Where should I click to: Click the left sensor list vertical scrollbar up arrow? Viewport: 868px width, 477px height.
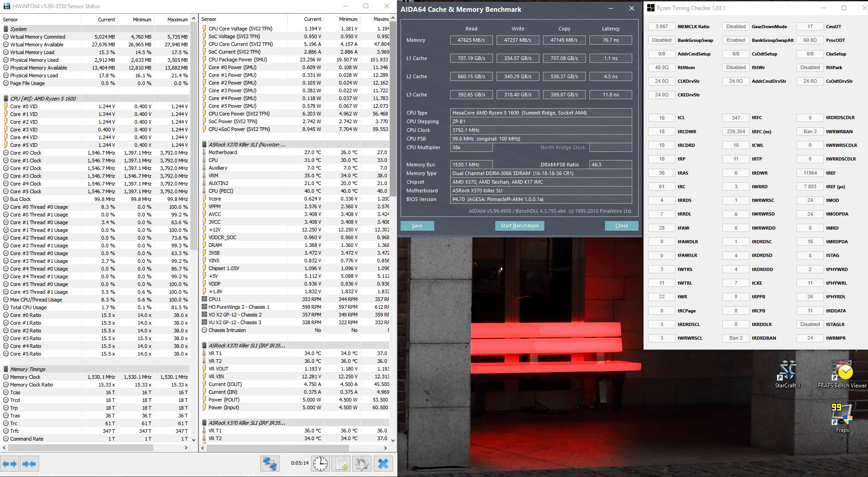[193, 19]
